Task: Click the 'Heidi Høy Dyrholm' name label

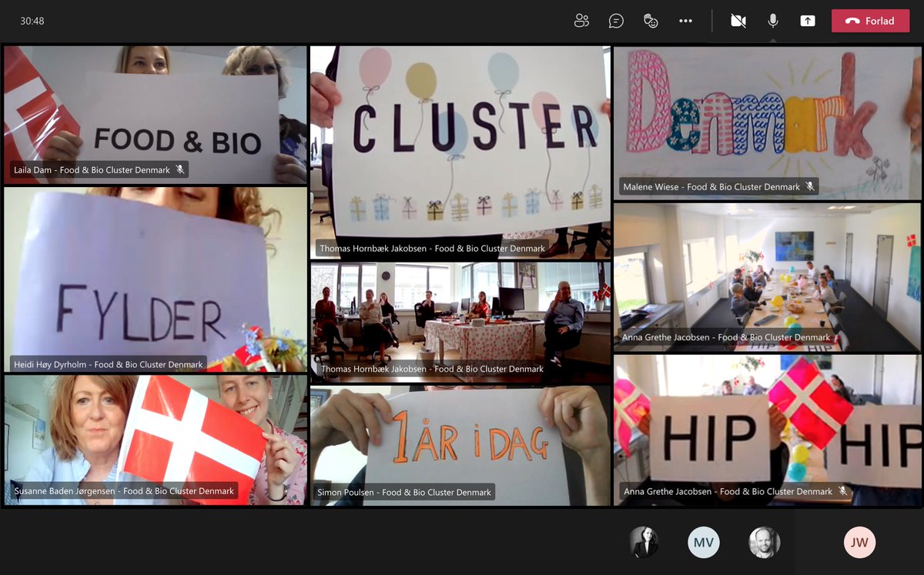Action: coord(108,364)
